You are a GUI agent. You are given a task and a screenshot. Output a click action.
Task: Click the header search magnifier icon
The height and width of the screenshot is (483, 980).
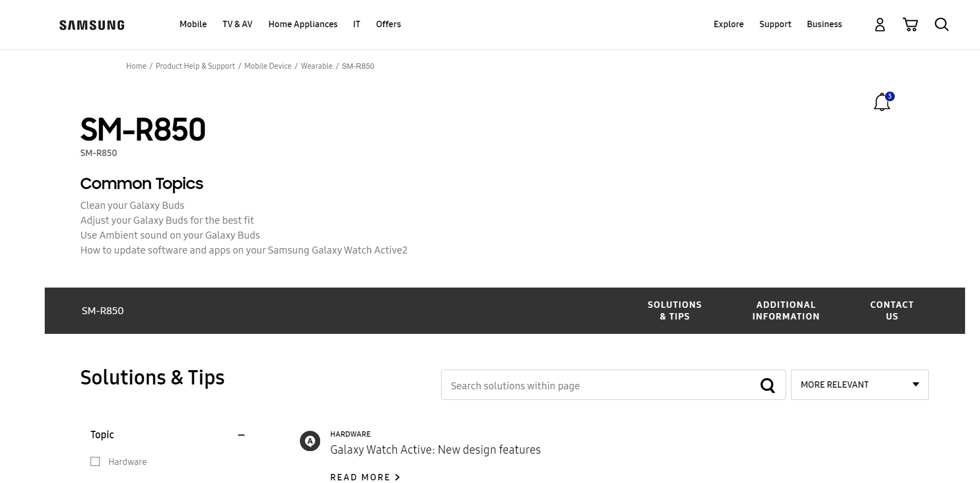pos(941,24)
